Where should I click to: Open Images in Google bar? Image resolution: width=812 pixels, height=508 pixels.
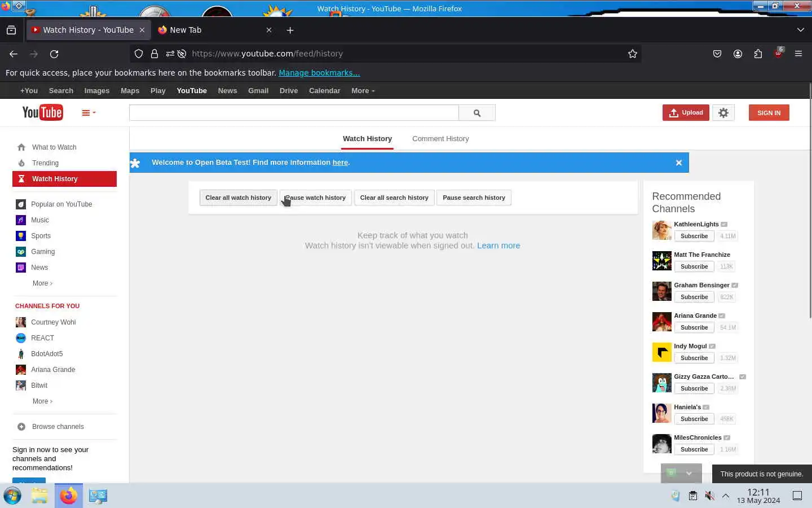[x=97, y=91]
